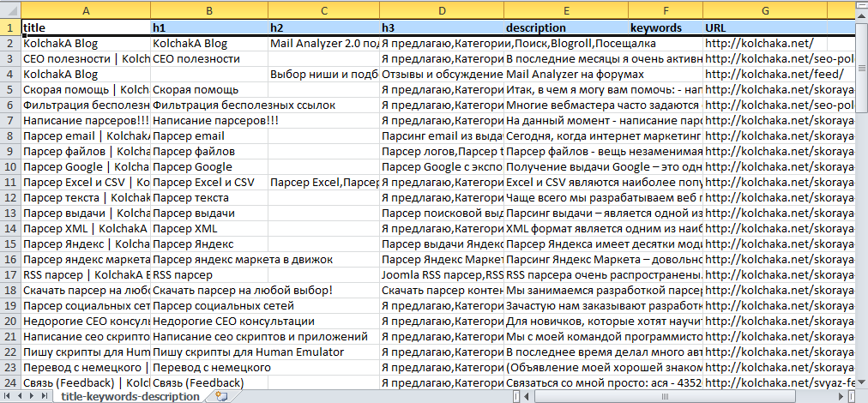Open the title-keywords-description sheet tab
The width and height of the screenshot is (868, 403).
130,396
